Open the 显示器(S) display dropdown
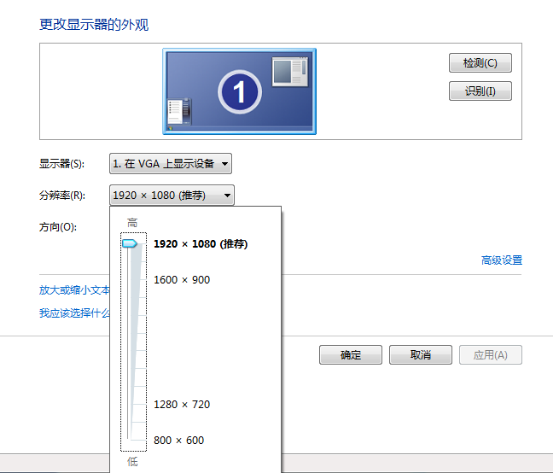The height and width of the screenshot is (474, 554). 170,164
